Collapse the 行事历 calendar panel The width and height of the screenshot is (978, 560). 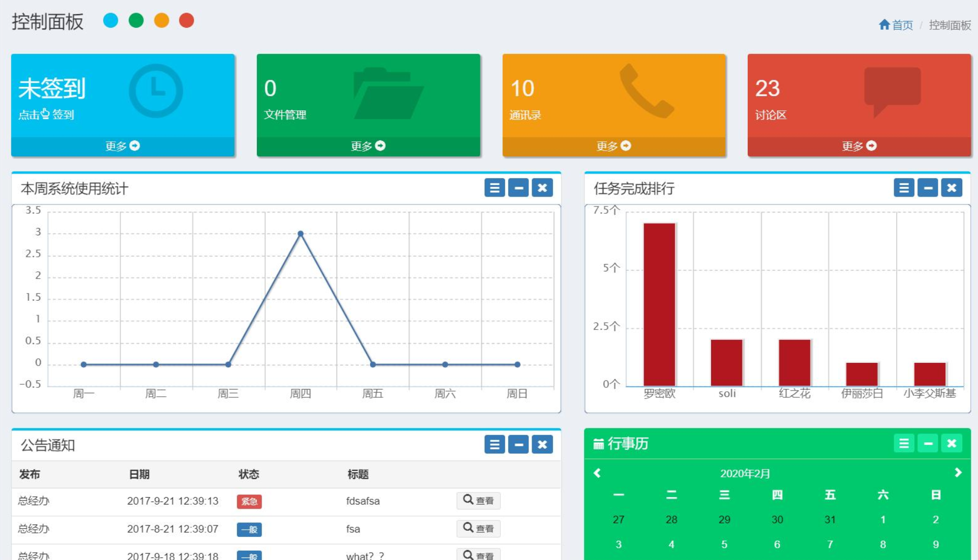(x=928, y=443)
